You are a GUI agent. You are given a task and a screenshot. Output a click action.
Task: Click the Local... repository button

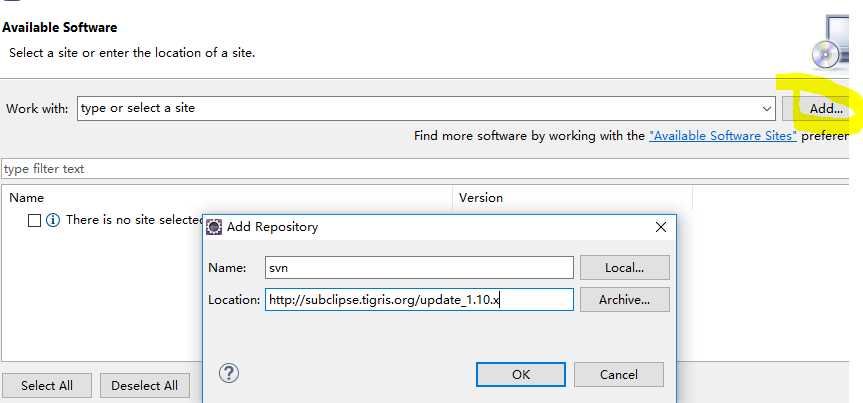coord(623,268)
